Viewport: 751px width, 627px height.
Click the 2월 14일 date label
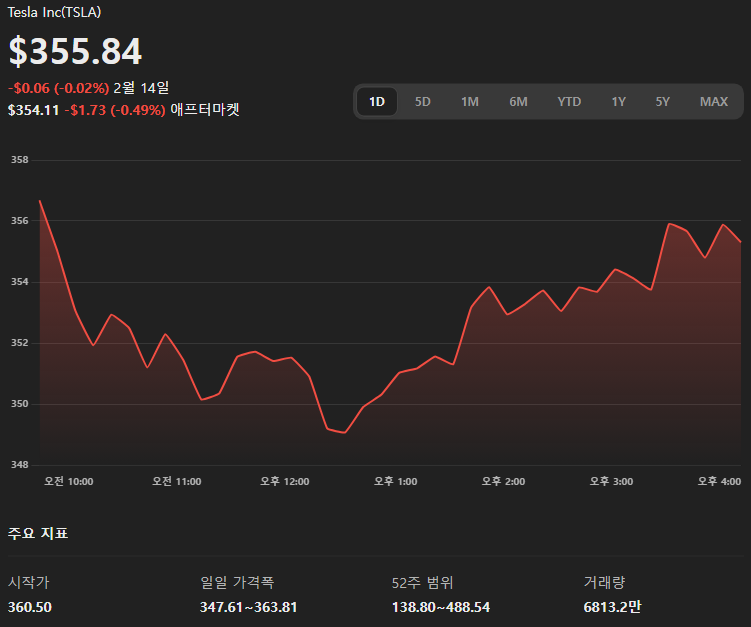click(x=141, y=88)
